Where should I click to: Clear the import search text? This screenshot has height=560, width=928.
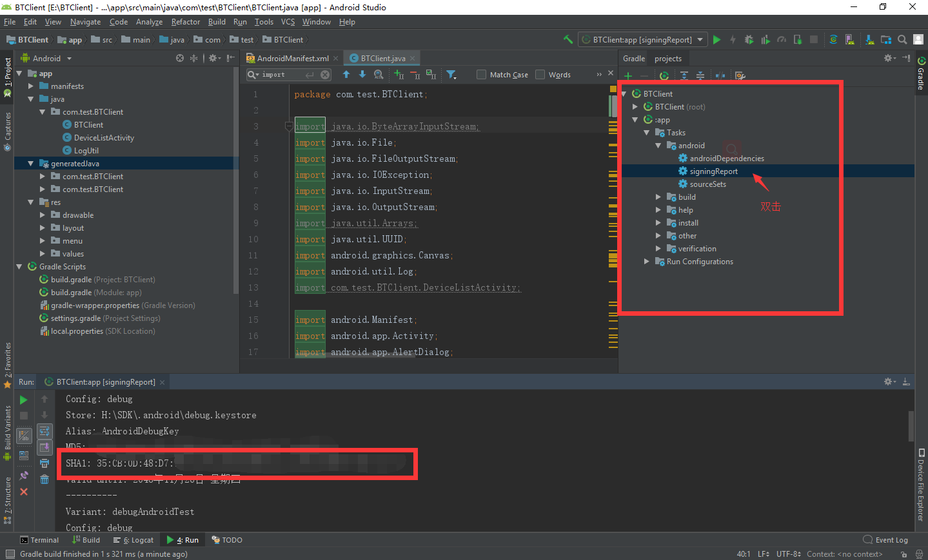325,75
